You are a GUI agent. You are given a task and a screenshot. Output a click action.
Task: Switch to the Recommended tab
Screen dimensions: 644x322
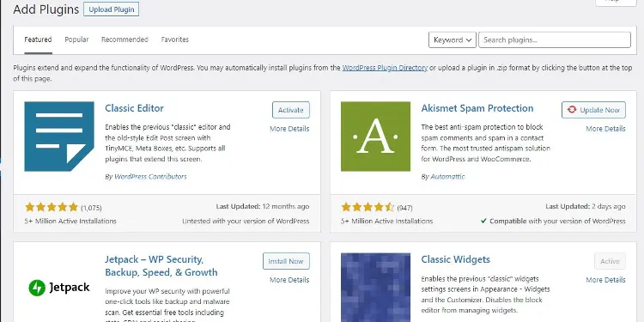pyautogui.click(x=125, y=39)
